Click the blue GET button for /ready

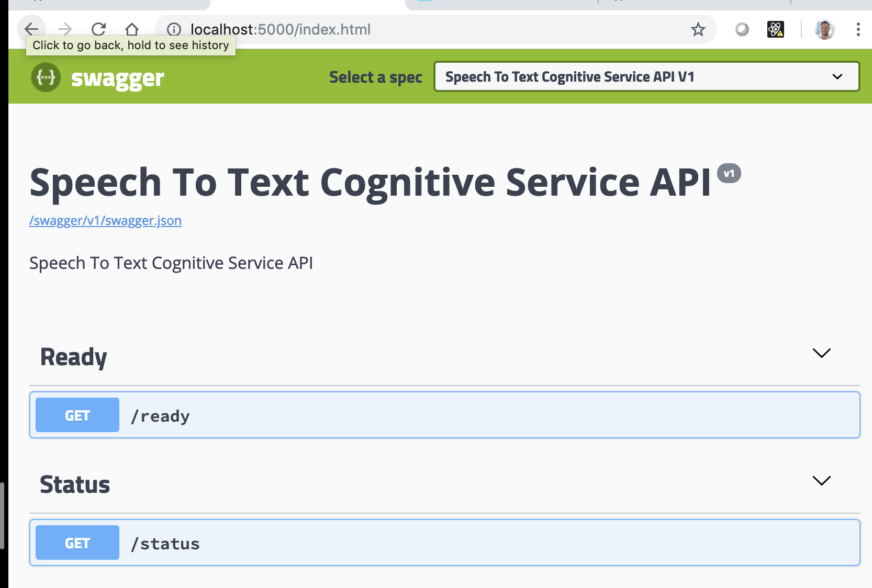click(77, 415)
